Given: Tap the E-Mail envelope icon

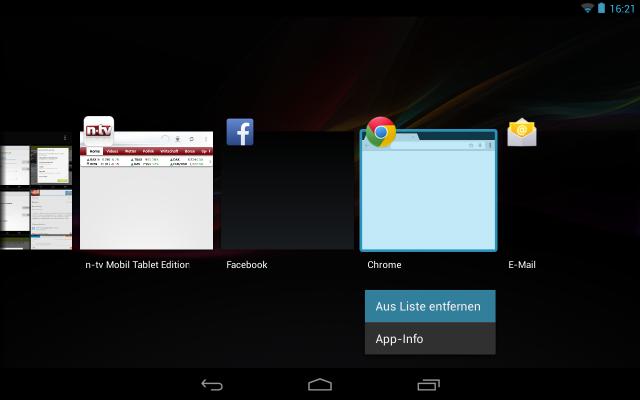Looking at the screenshot, I should (522, 132).
